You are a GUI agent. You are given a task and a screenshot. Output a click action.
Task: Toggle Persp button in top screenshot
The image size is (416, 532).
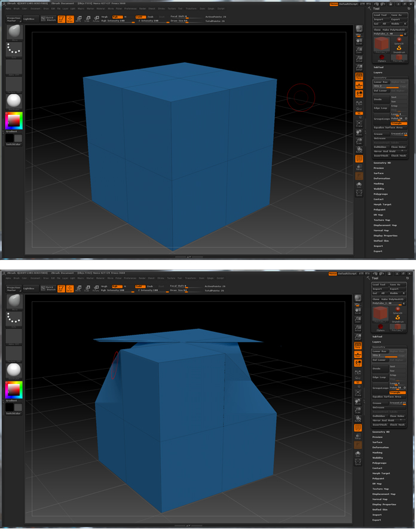point(359,77)
